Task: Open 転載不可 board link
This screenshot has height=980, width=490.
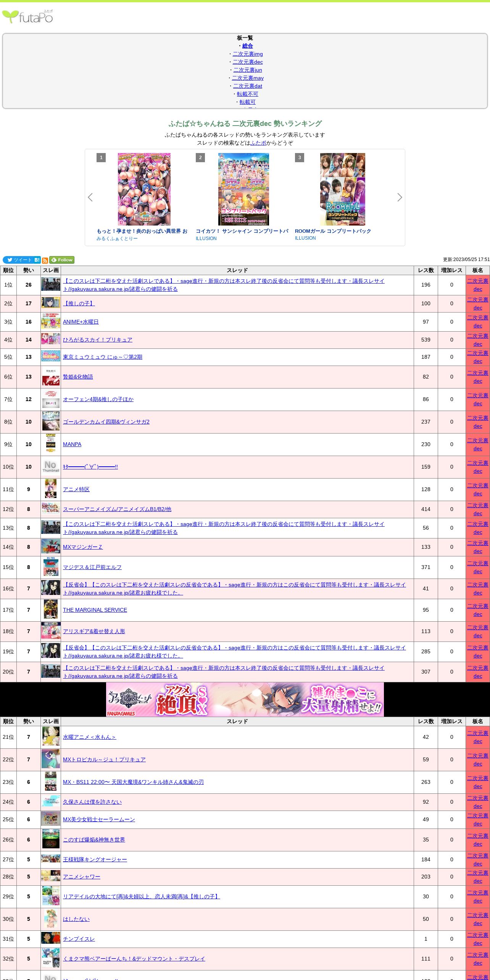Action: (x=248, y=94)
